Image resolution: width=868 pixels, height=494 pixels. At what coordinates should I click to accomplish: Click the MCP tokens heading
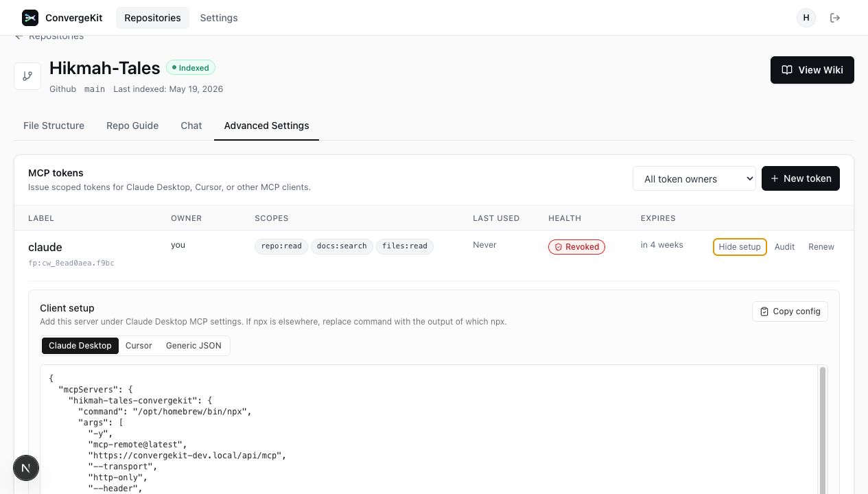pos(56,174)
